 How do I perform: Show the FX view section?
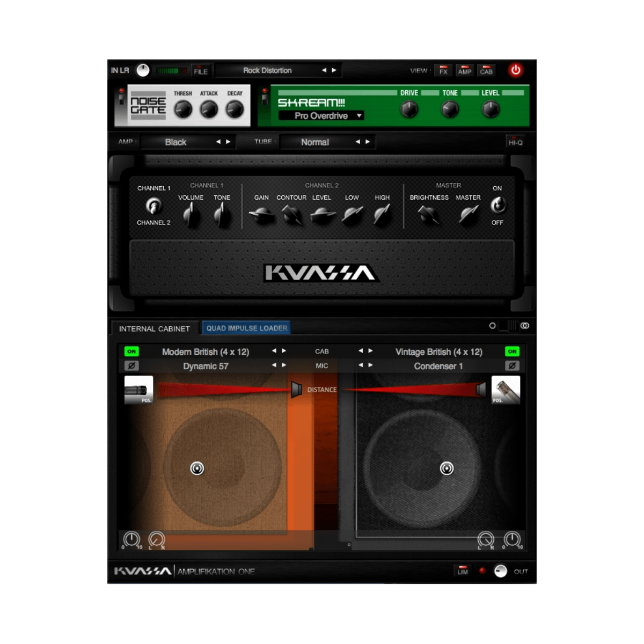pyautogui.click(x=443, y=70)
